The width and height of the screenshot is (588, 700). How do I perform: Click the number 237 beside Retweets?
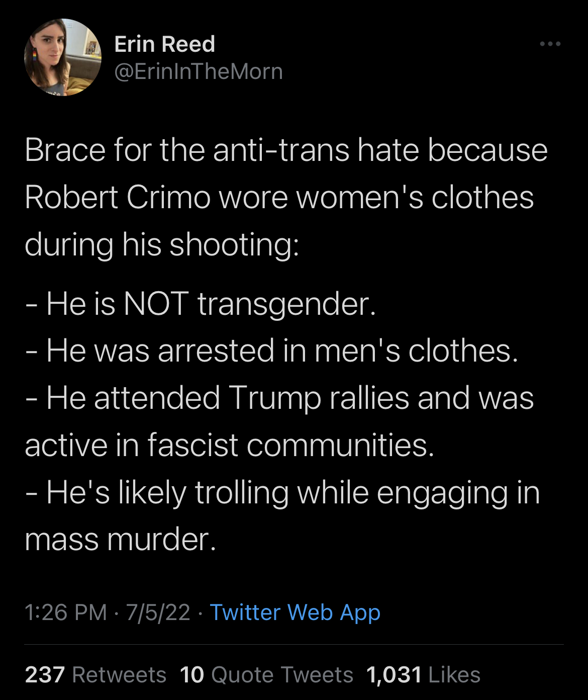(x=45, y=675)
